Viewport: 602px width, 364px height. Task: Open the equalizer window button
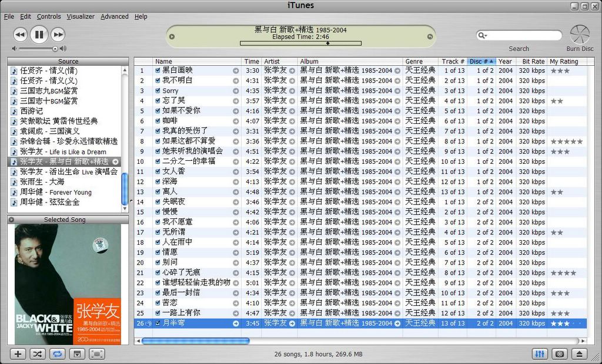coord(540,353)
